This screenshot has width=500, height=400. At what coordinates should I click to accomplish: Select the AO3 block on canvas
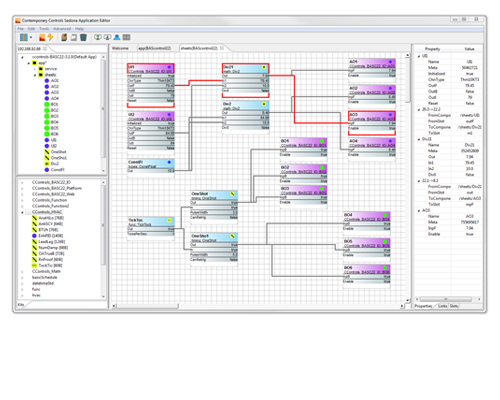pyautogui.click(x=372, y=123)
